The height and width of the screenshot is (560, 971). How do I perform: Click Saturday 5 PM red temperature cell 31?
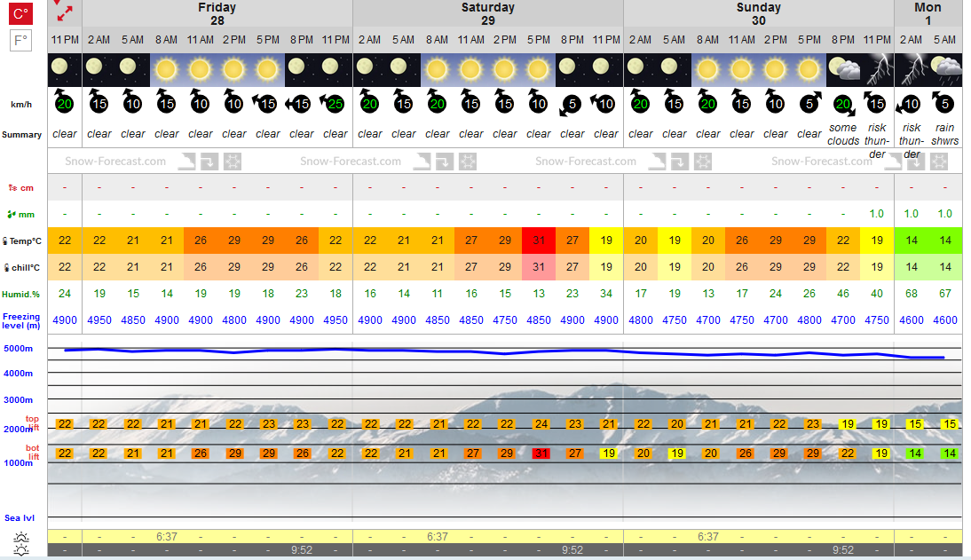tap(539, 241)
